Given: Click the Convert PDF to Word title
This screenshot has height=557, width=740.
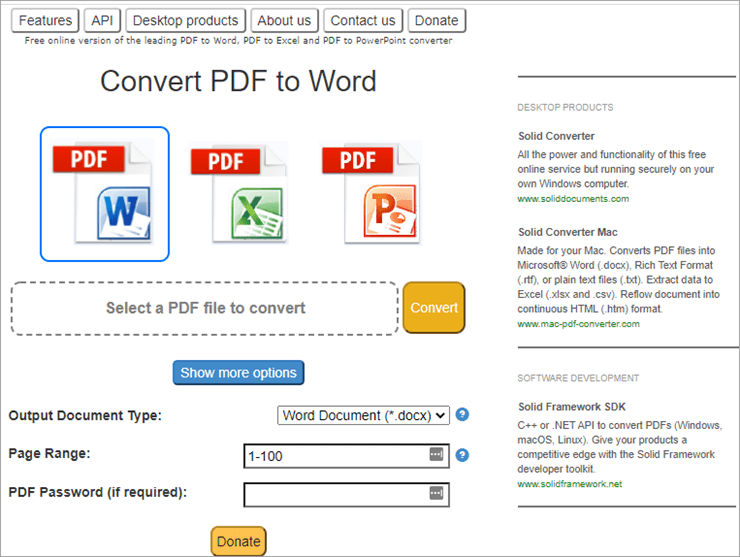Looking at the screenshot, I should [x=238, y=81].
